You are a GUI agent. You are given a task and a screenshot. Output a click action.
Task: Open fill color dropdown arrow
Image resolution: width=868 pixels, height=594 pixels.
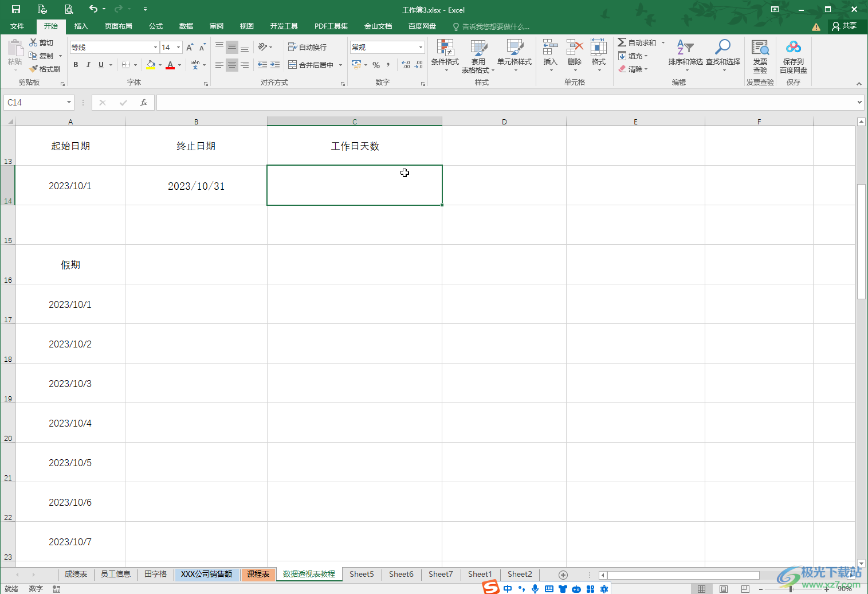coord(160,65)
